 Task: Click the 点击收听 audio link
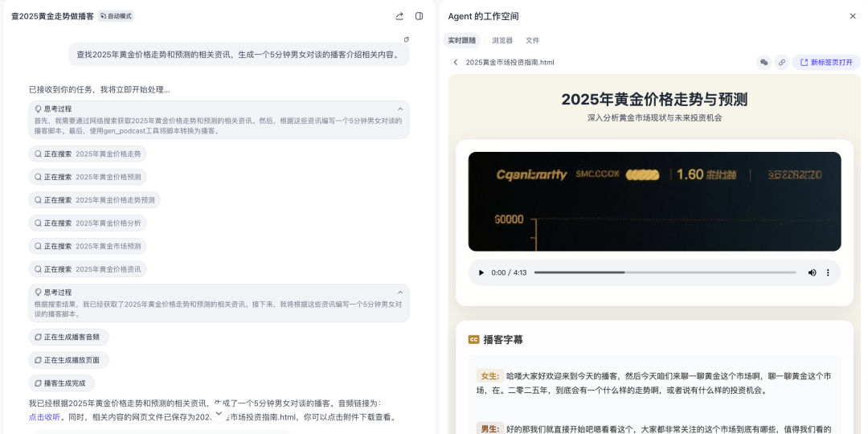44,417
